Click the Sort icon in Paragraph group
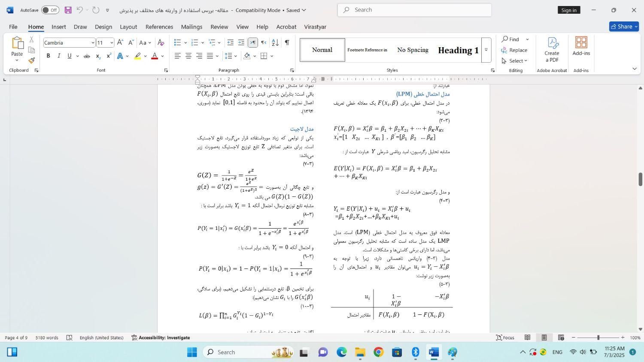Image resolution: width=644 pixels, height=362 pixels. (275, 42)
